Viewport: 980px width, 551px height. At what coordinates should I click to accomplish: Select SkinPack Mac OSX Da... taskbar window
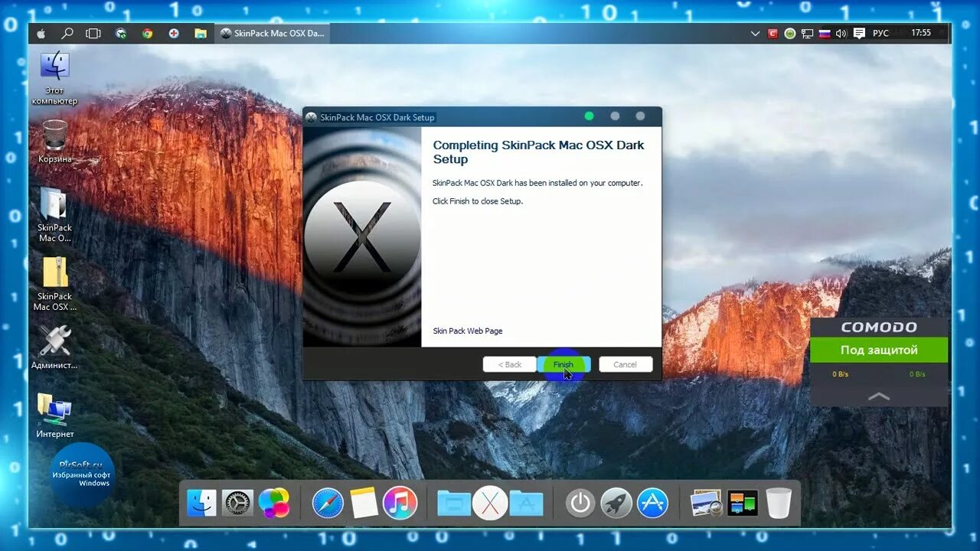(x=272, y=34)
